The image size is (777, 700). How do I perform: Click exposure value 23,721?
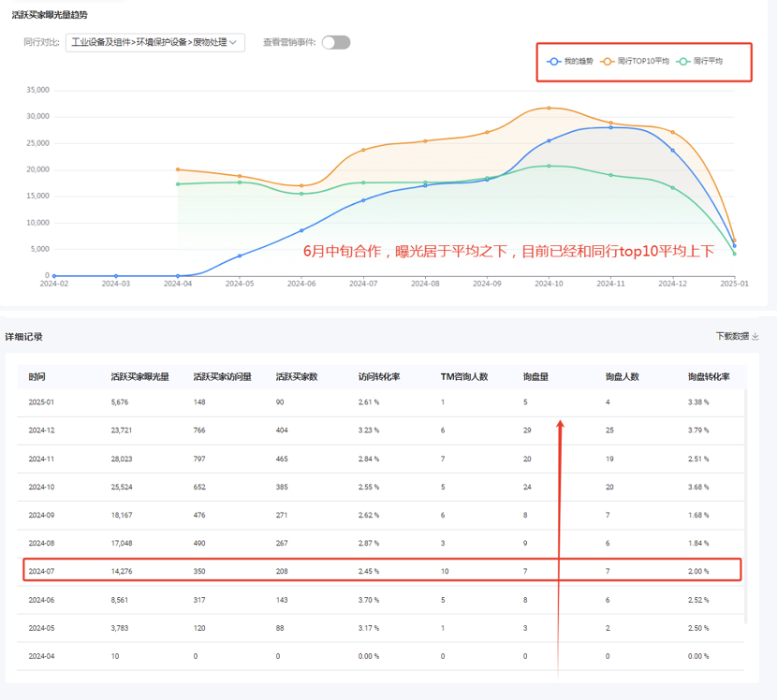122,430
